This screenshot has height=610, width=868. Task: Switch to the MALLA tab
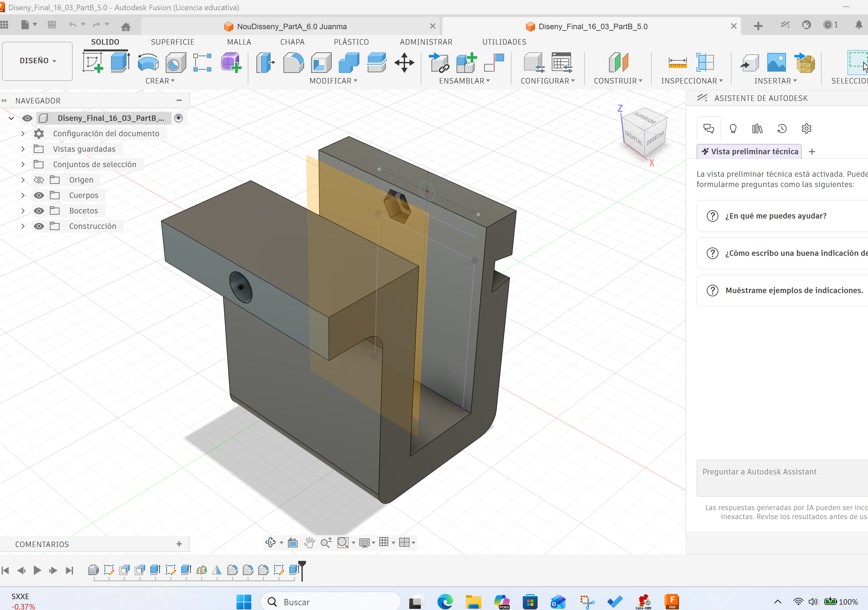pos(239,42)
